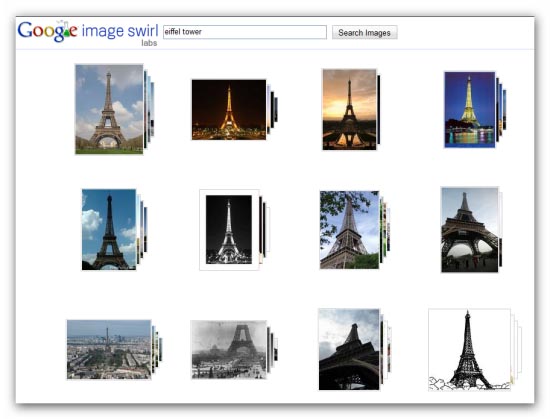
Task: Open blue night Eiffel Tower with river reflections
Action: (x=470, y=110)
